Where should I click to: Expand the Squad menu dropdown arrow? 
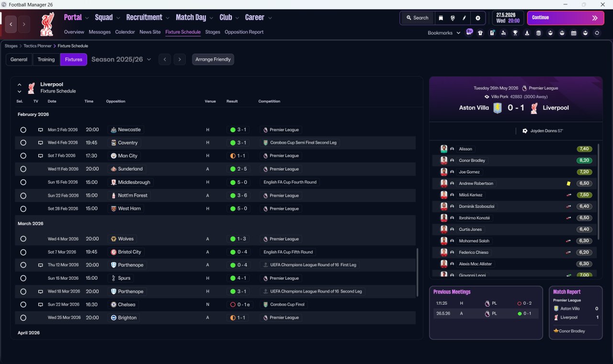[118, 18]
